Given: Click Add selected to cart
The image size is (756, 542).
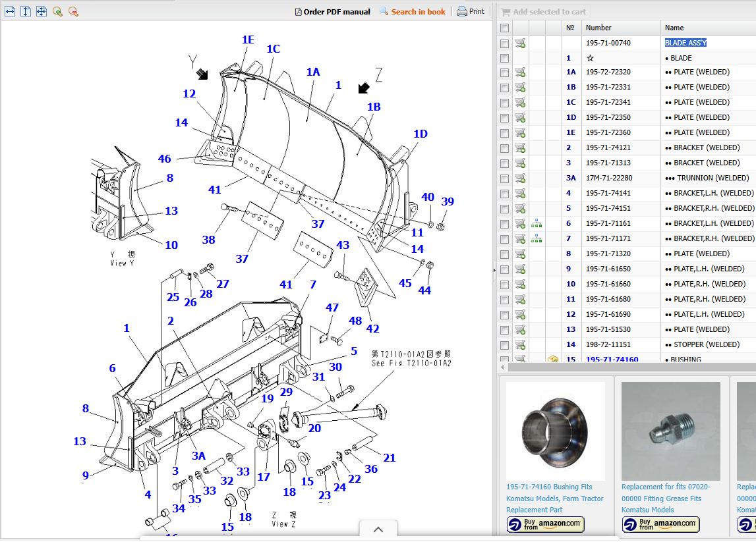Looking at the screenshot, I should click(543, 12).
